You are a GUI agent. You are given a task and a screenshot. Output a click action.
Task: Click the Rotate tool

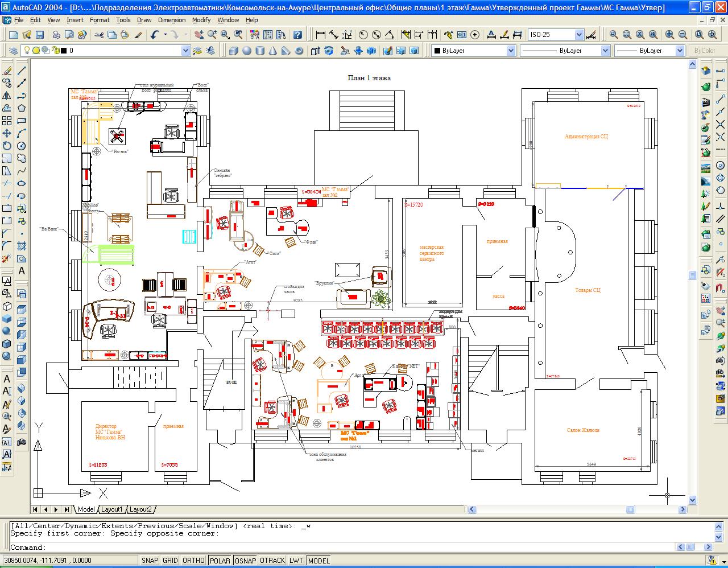click(7, 146)
